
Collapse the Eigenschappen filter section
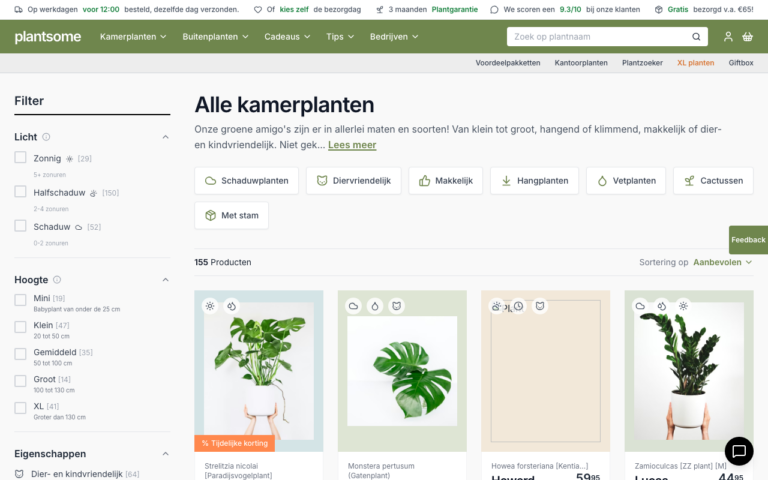point(166,454)
